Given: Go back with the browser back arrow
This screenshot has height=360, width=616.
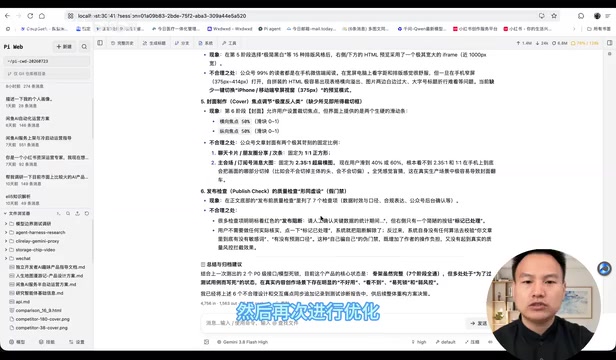Looking at the screenshot, I should tap(7, 16).
